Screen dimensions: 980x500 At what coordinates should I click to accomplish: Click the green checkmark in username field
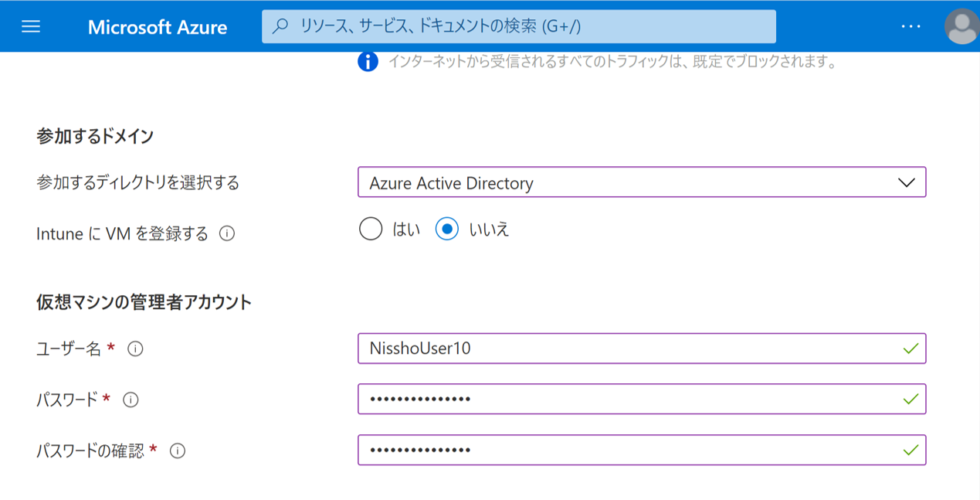(x=910, y=349)
